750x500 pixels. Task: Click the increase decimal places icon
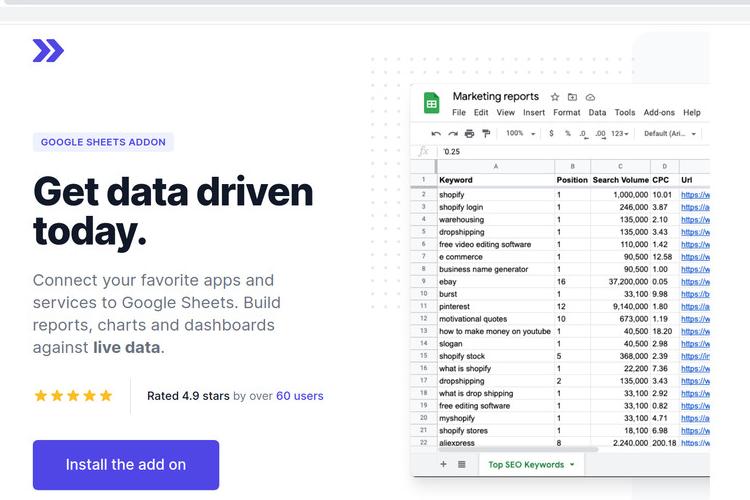600,134
